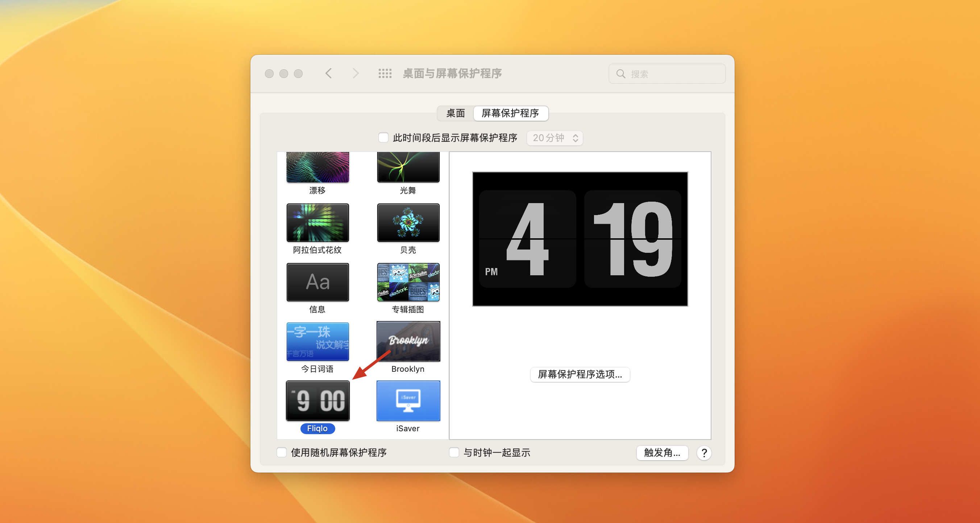Choose the 专辑插图 album artwork screensaver
Image resolution: width=980 pixels, height=523 pixels.
click(x=408, y=282)
